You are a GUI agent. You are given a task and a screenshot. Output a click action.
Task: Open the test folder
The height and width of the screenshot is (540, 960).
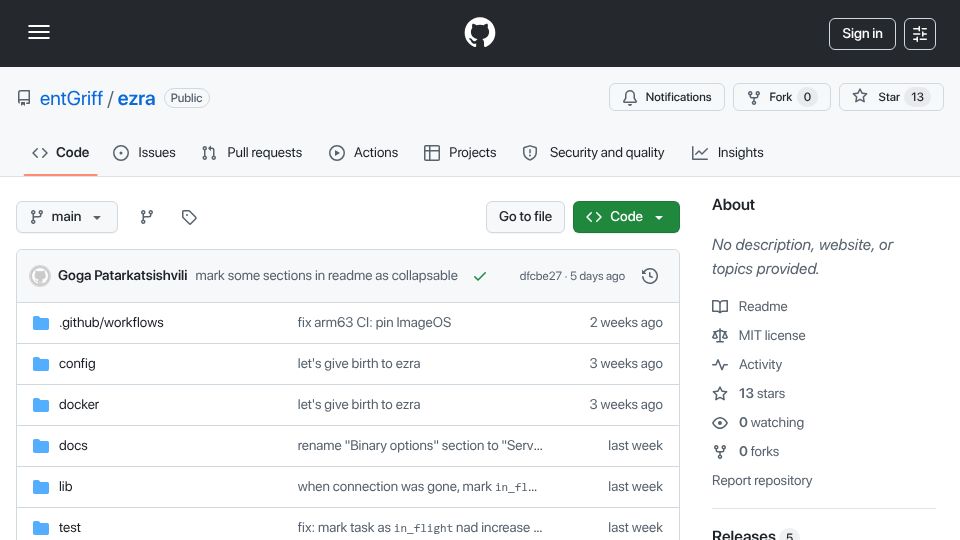[x=70, y=528]
